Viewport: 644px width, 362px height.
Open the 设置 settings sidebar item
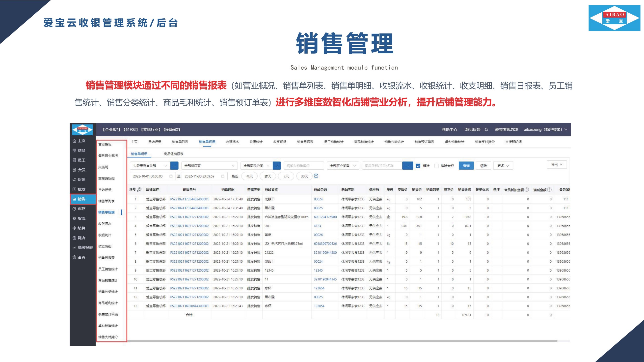point(79,257)
